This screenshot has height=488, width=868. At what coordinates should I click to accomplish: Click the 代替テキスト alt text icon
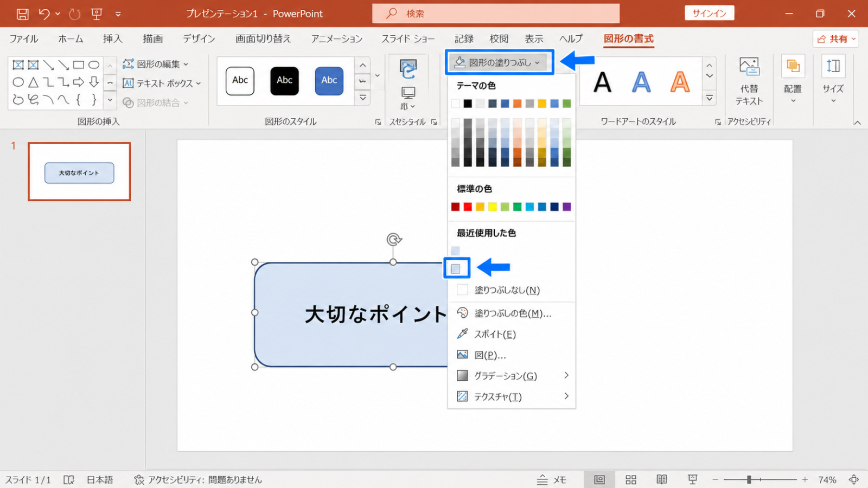pos(749,67)
